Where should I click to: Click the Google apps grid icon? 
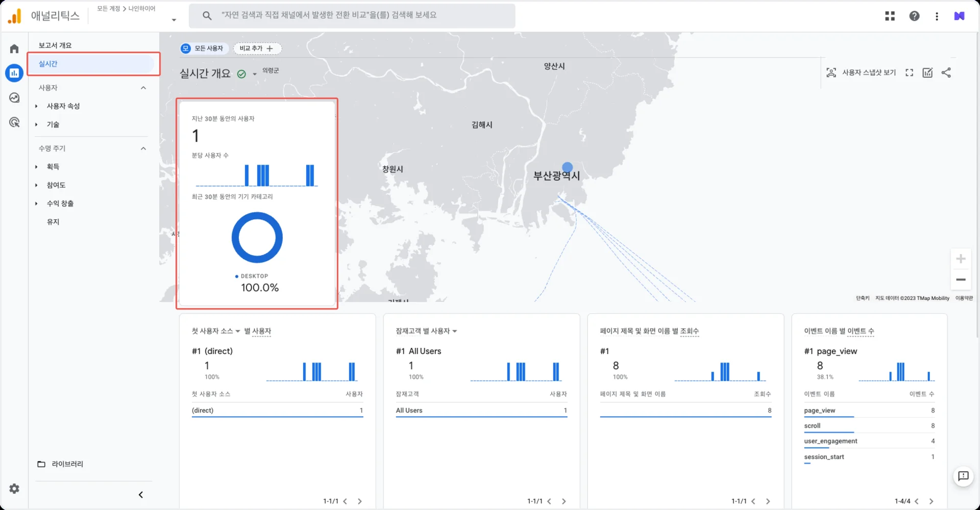tap(890, 16)
